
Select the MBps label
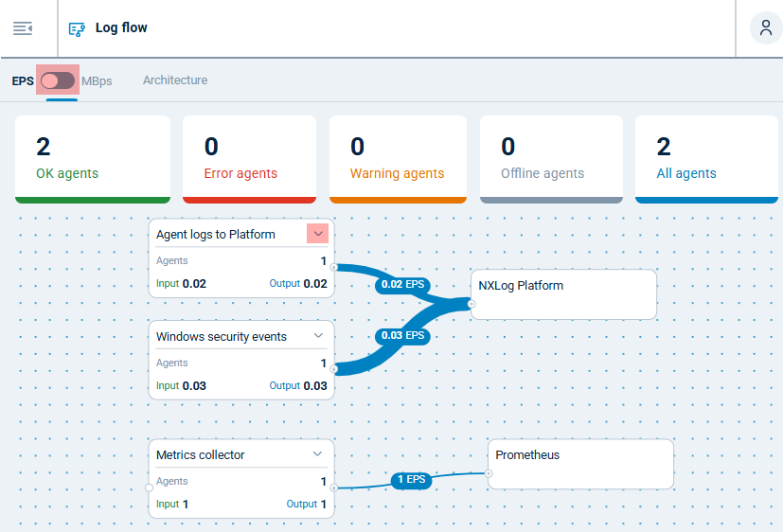(x=97, y=81)
